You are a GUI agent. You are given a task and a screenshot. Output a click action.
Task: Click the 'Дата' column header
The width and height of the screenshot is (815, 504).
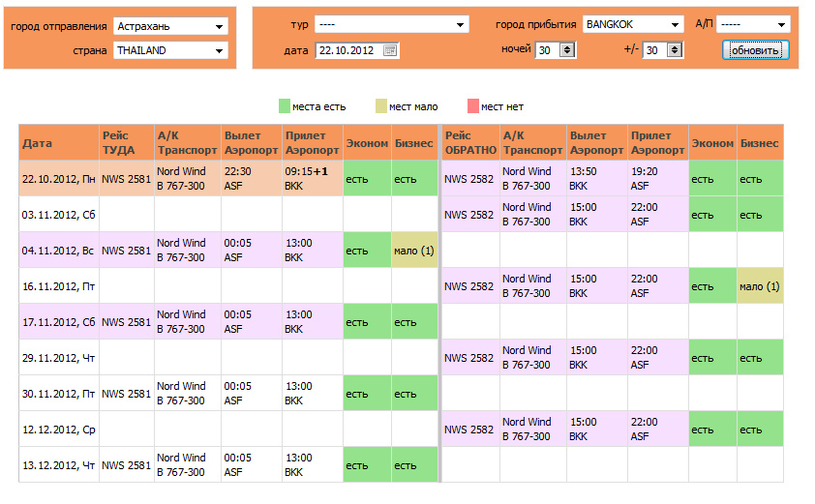tap(58, 143)
